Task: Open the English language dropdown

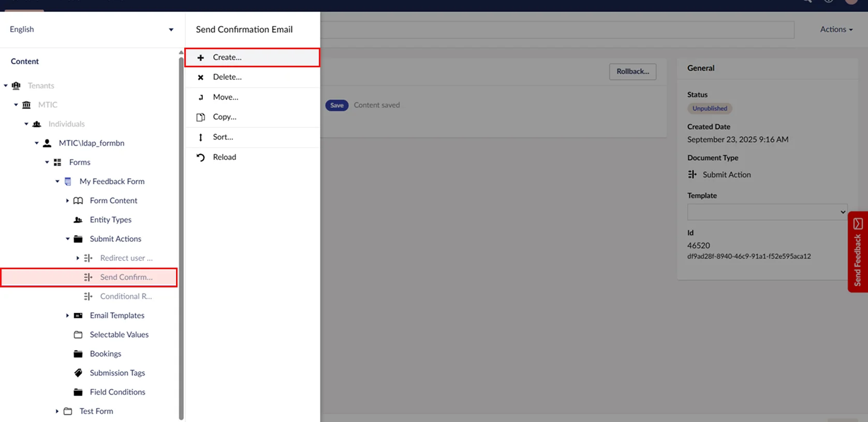Action: tap(91, 30)
